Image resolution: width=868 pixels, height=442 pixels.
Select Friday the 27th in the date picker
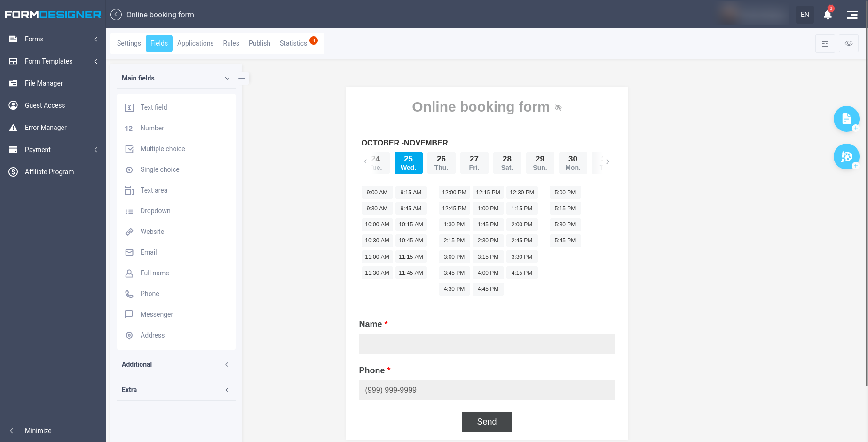(474, 162)
